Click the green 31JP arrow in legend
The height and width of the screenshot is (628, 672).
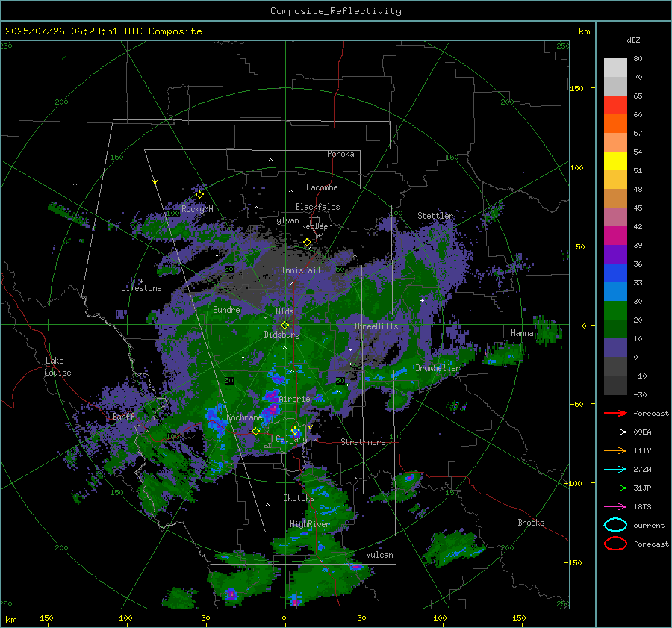[x=615, y=488]
